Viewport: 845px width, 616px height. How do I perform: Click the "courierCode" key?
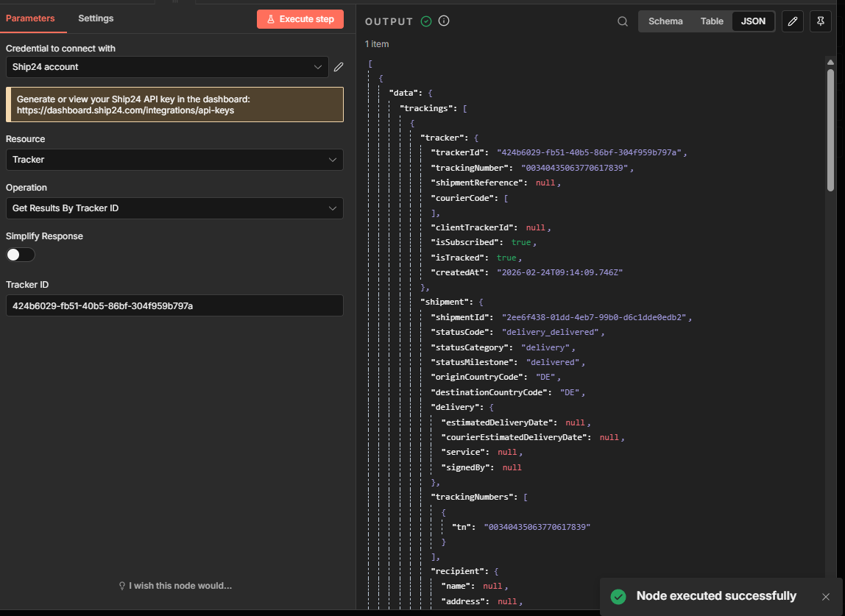coord(463,198)
